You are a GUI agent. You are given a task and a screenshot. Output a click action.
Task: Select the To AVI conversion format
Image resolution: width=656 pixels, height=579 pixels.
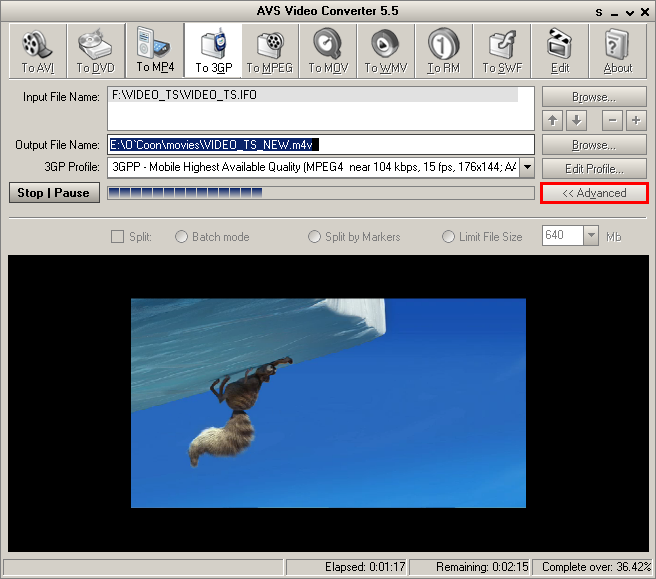pos(38,51)
